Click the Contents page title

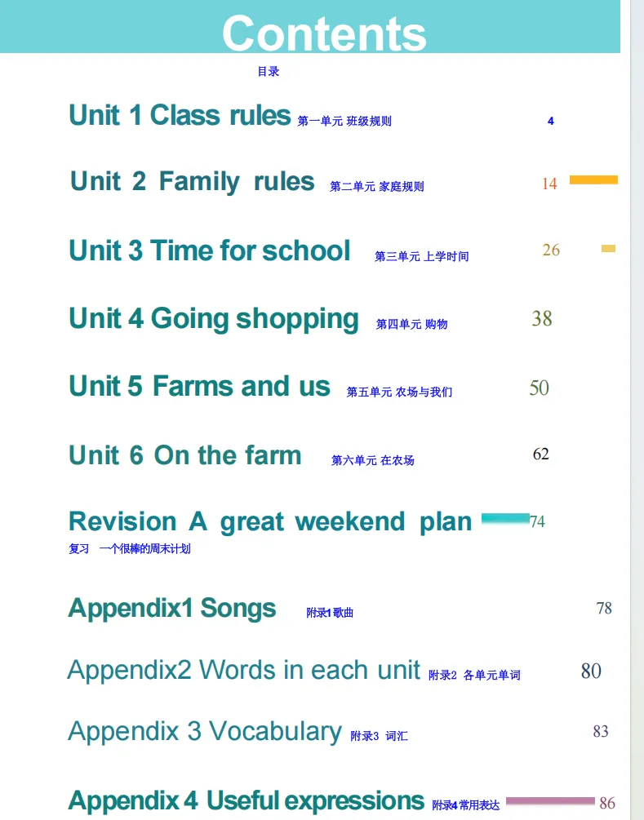tap(324, 33)
